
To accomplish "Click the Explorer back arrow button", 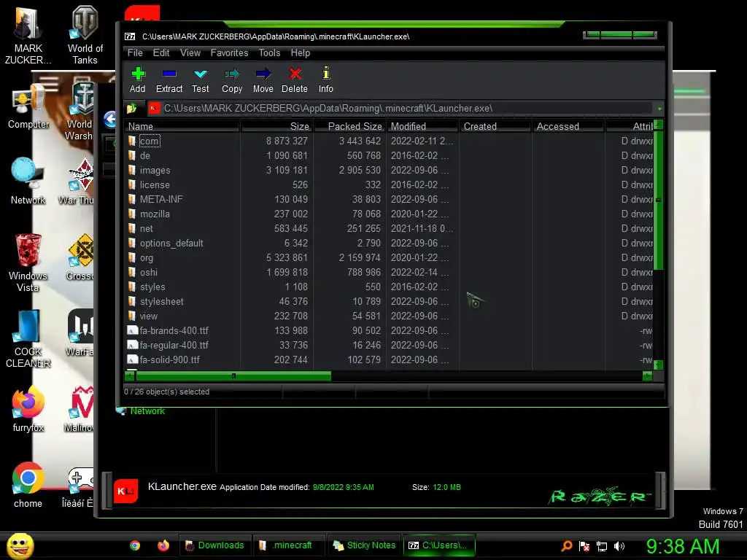I will coord(111,120).
